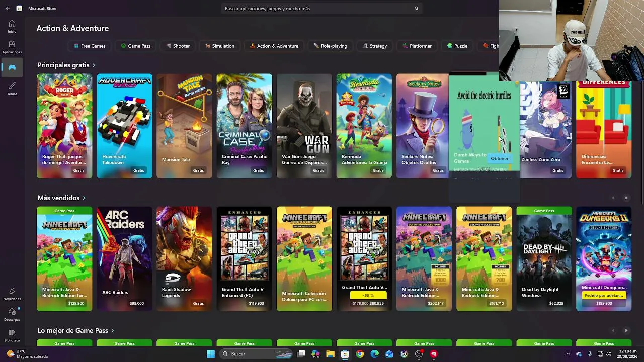Open the Diferencias game card
The width and height of the screenshot is (644, 362).
604,130
